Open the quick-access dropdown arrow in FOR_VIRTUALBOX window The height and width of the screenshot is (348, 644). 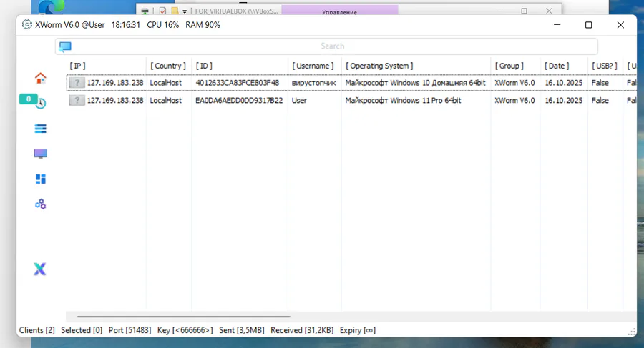tap(185, 11)
